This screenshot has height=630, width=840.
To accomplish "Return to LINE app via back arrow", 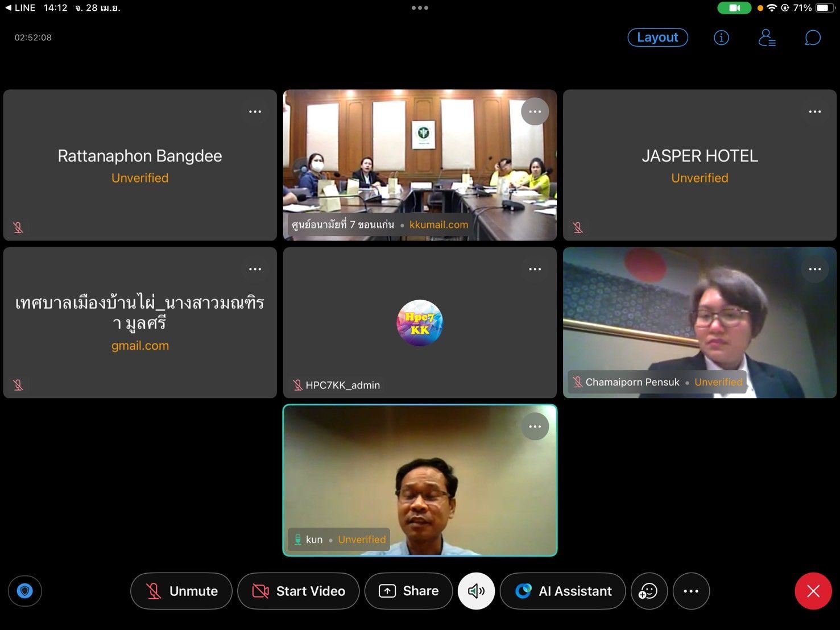I will 20,8.
